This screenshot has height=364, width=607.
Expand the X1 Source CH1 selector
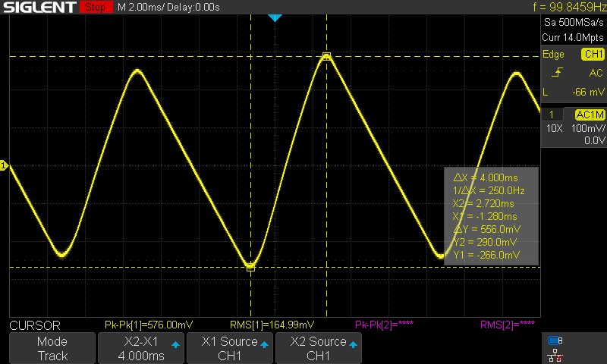[229, 349]
